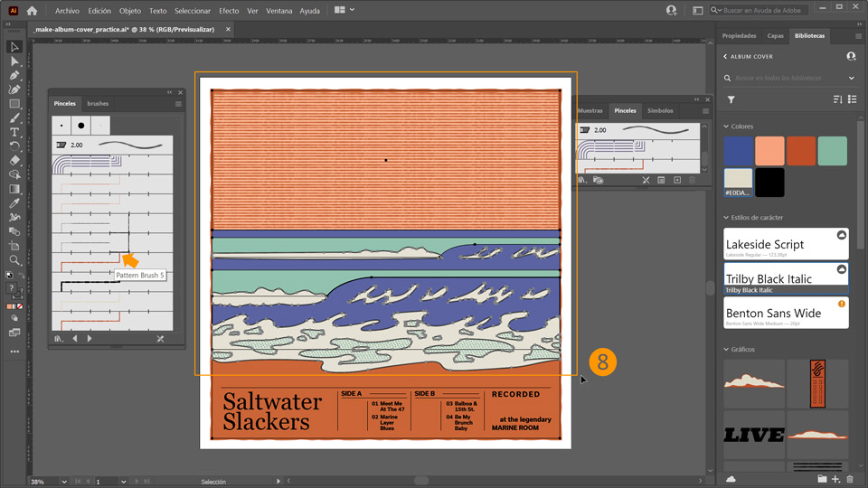The image size is (868, 488).
Task: Open the Efecto menu
Action: [x=229, y=11]
